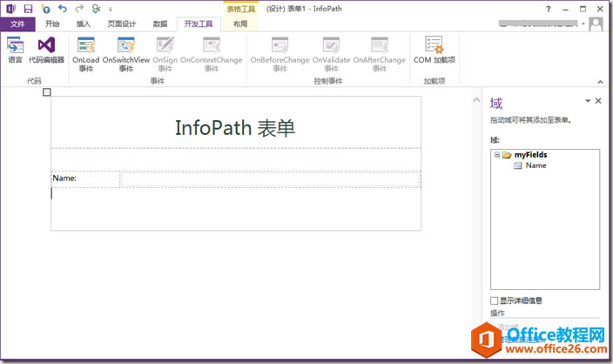Collapse the myFields tree node

[497, 155]
